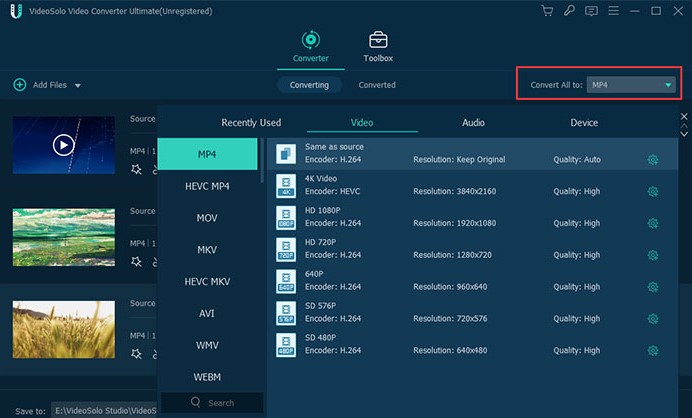Open settings gear for 4K Video preset
This screenshot has height=418, width=692.
652,191
